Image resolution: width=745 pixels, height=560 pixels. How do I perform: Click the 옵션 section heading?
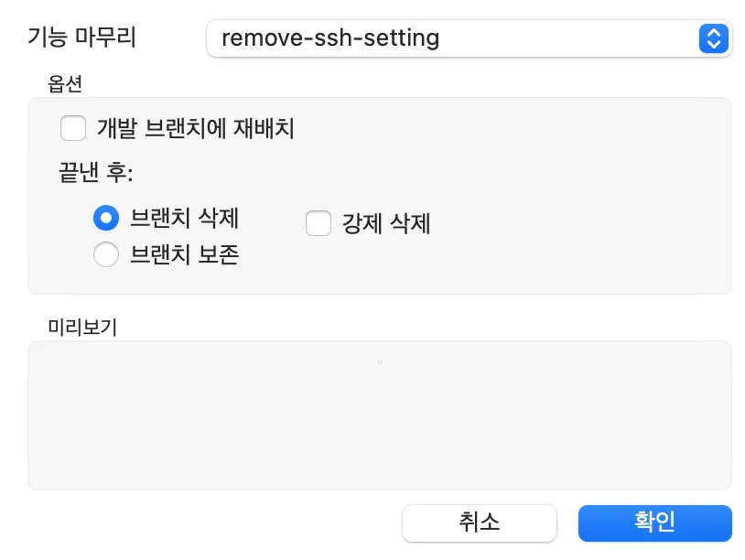(65, 83)
